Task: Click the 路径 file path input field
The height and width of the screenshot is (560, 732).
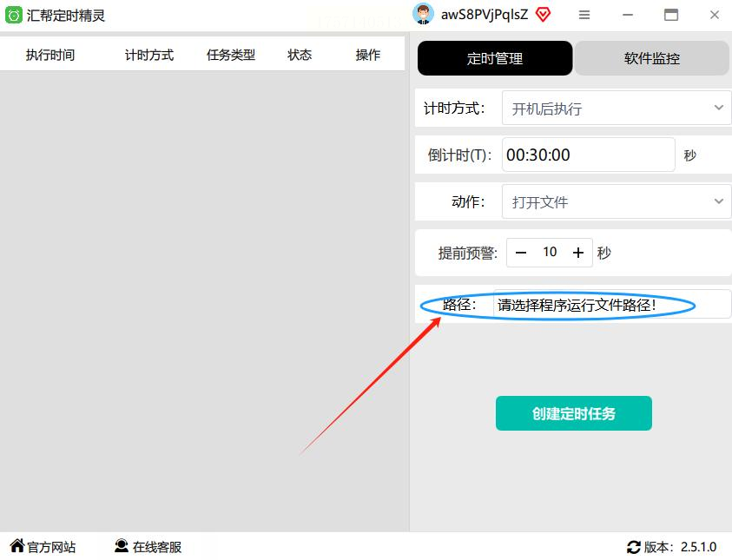Action: pos(611,304)
